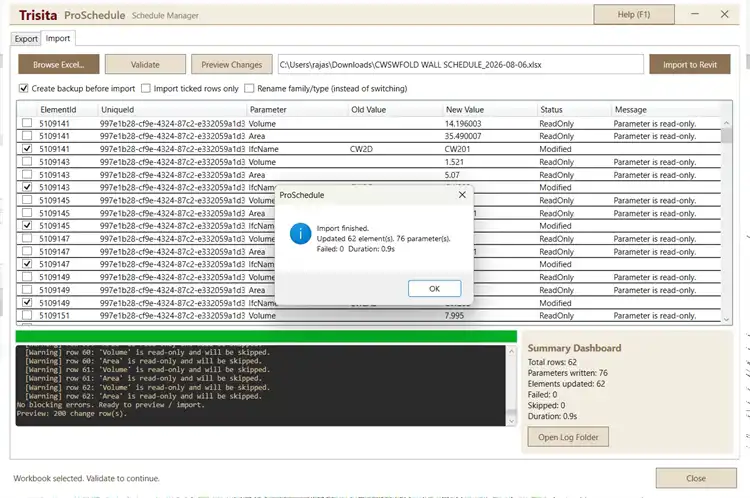
Task: Untick checkbox for 5109141 IfcName row
Action: (27, 149)
